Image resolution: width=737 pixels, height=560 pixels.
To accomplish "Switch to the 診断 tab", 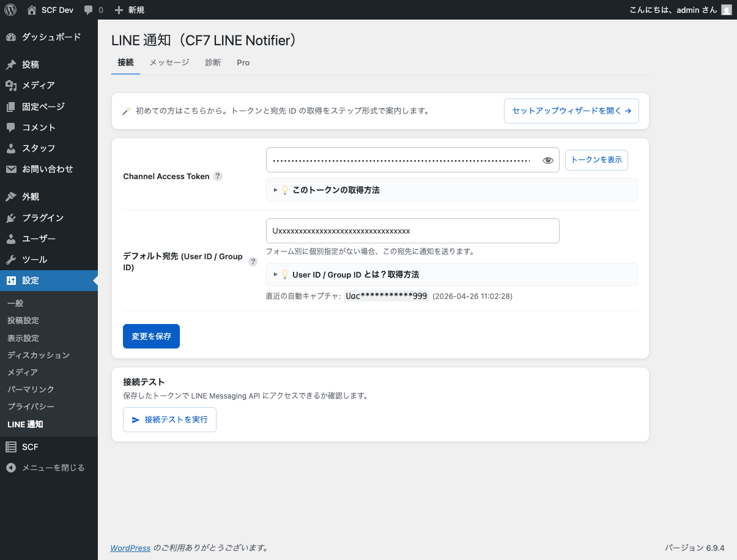I will 213,62.
